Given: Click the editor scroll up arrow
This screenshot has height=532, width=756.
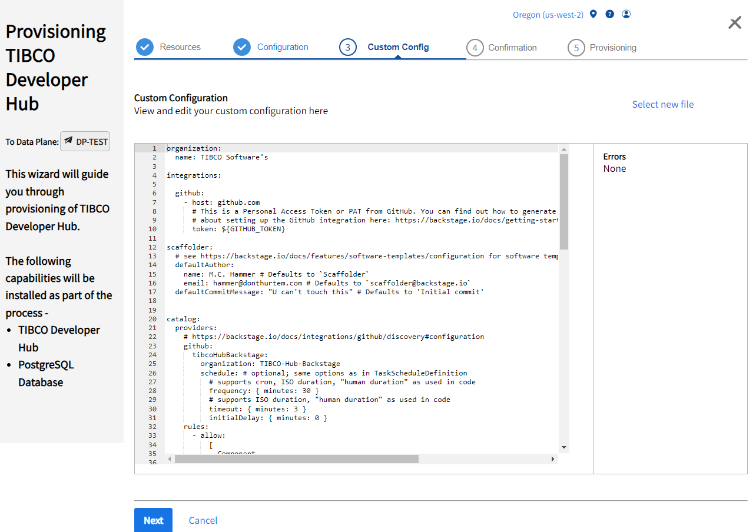Looking at the screenshot, I should 564,149.
